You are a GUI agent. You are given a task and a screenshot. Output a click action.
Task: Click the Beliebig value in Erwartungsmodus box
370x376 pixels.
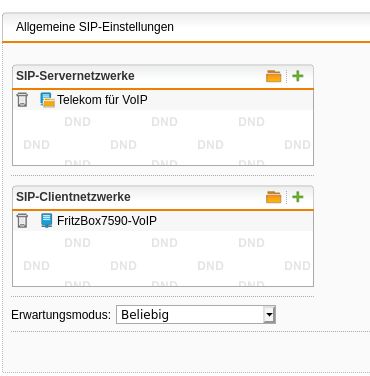point(145,315)
